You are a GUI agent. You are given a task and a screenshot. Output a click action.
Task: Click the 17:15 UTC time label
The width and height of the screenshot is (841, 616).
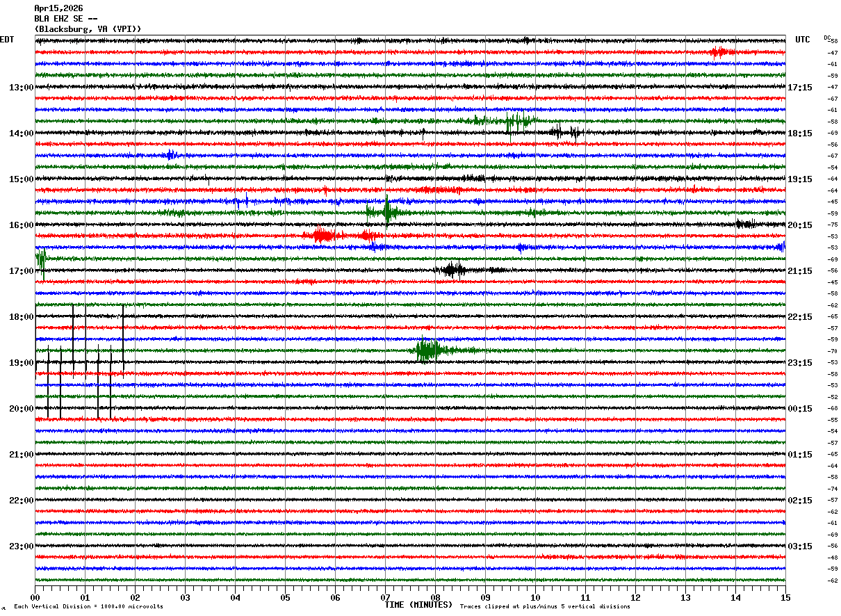(x=800, y=88)
